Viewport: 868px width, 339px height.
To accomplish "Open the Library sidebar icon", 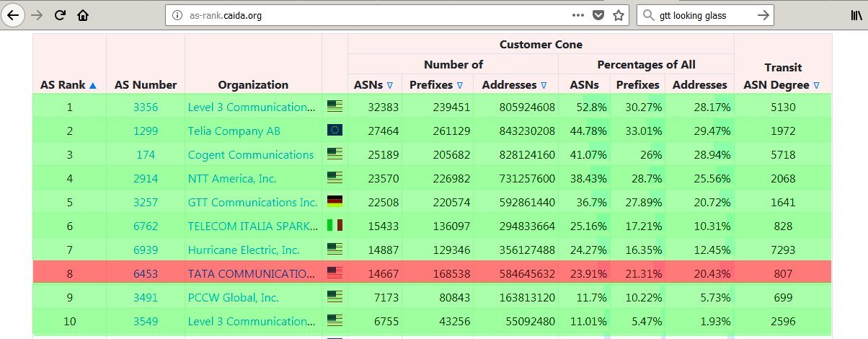I will click(x=856, y=14).
